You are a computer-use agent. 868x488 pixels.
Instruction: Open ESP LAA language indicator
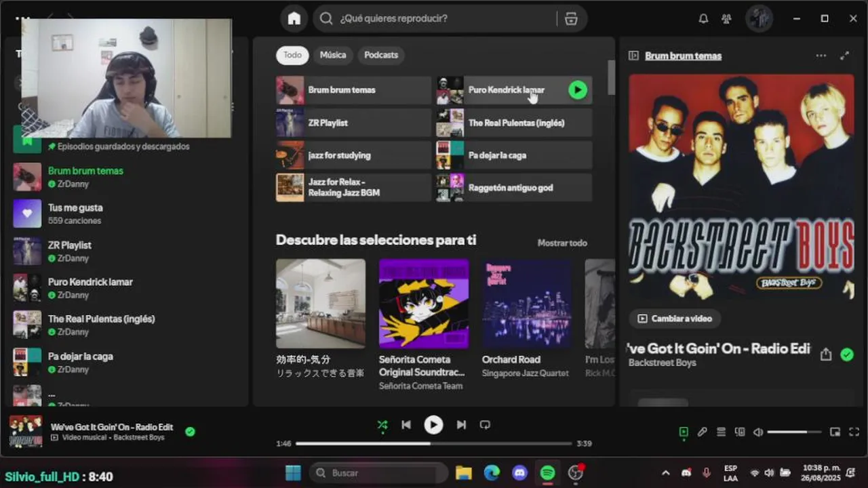coord(730,472)
